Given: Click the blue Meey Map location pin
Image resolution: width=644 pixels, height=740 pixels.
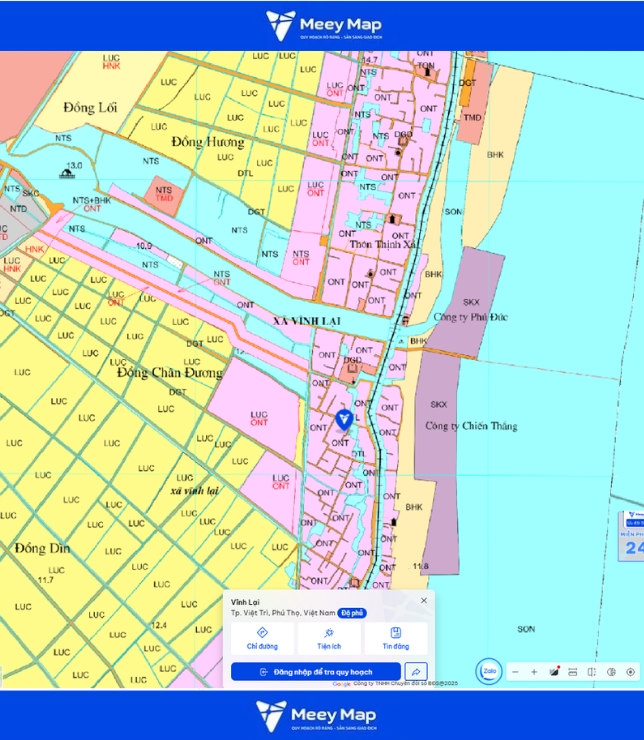Looking at the screenshot, I should [x=344, y=420].
